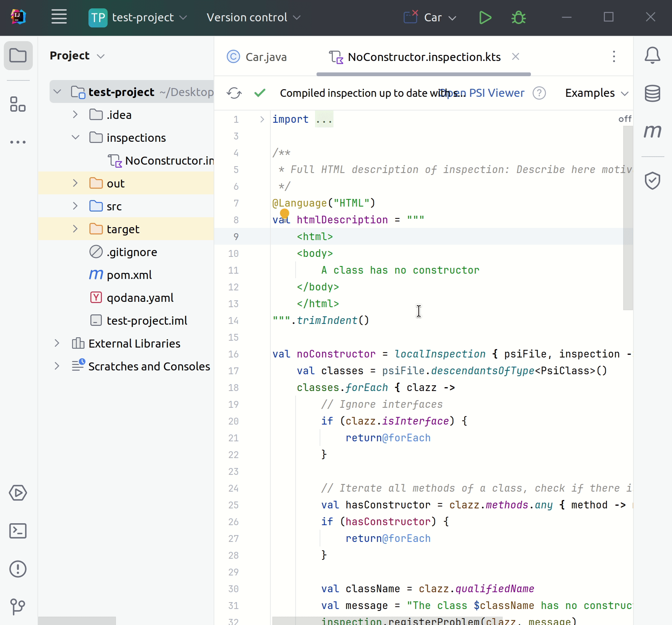The width and height of the screenshot is (672, 625).
Task: Open the Project tool window icon
Action: coord(18,56)
